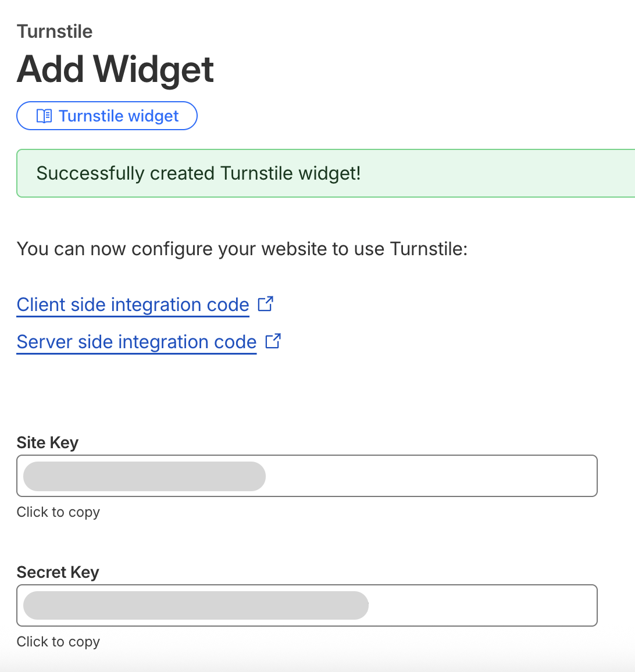Click the Add Widget page heading
This screenshot has height=672, width=635.
click(115, 70)
